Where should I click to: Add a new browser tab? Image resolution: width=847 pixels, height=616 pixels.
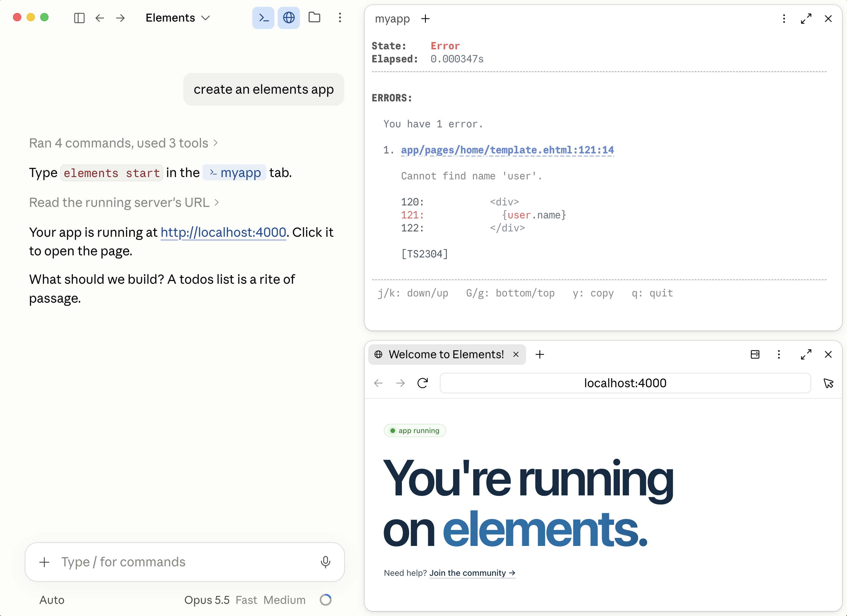pos(540,354)
